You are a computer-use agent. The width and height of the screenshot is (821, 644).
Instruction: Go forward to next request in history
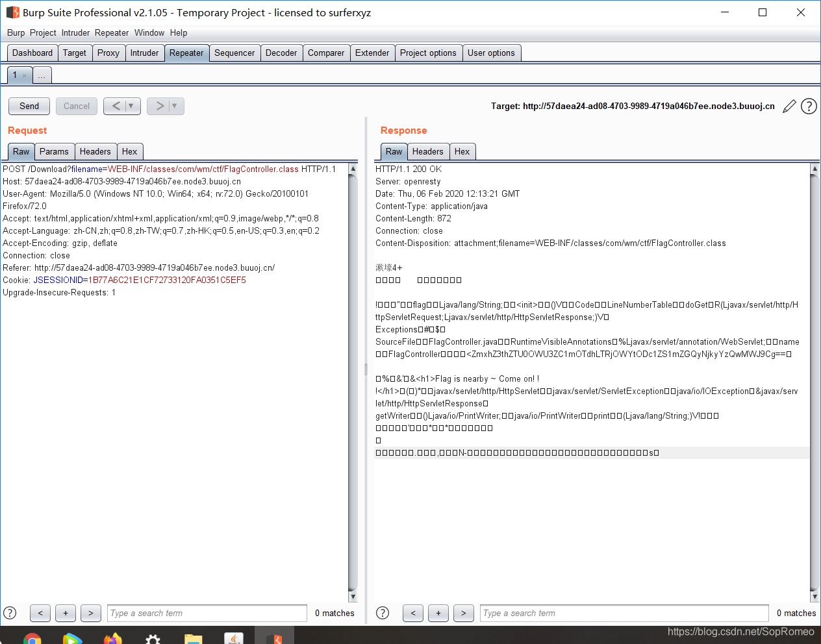tap(158, 106)
